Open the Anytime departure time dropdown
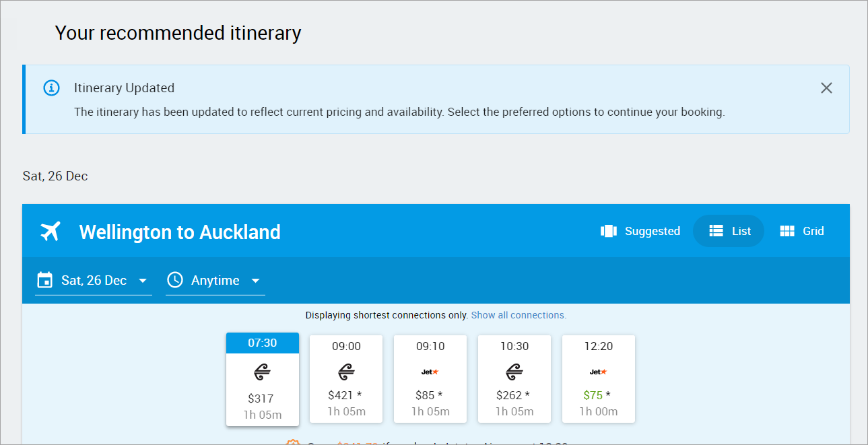Screen dimensions: 868x445 [x=215, y=280]
